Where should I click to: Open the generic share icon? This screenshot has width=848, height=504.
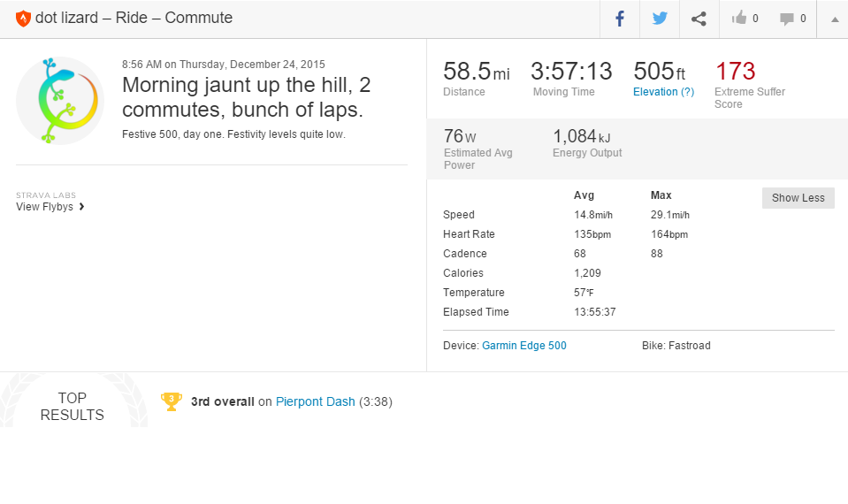(x=699, y=19)
